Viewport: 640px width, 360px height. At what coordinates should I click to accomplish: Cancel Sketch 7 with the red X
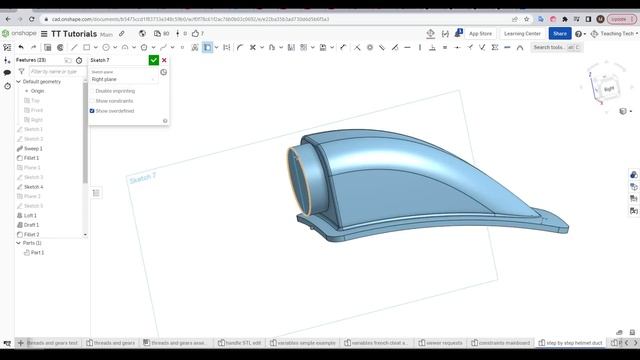(164, 60)
